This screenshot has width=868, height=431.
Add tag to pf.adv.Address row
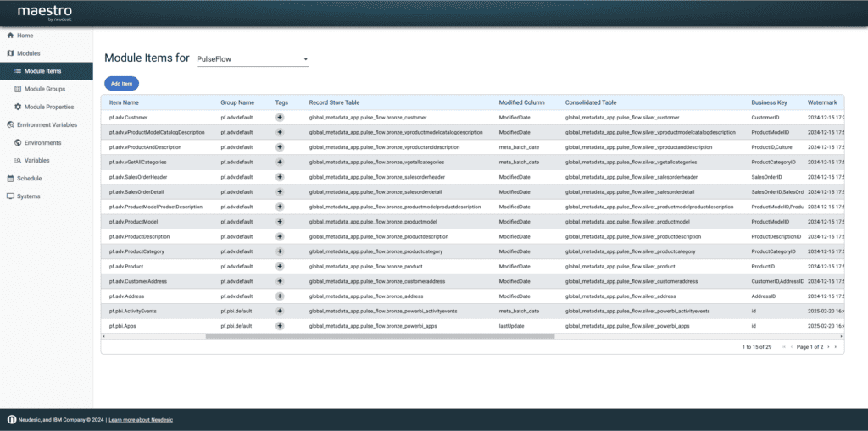pyautogui.click(x=280, y=296)
